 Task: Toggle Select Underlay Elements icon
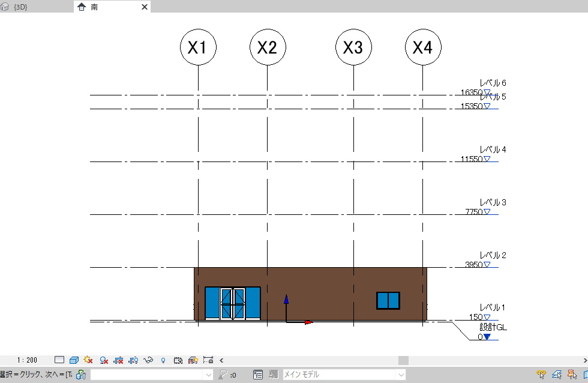(557, 375)
